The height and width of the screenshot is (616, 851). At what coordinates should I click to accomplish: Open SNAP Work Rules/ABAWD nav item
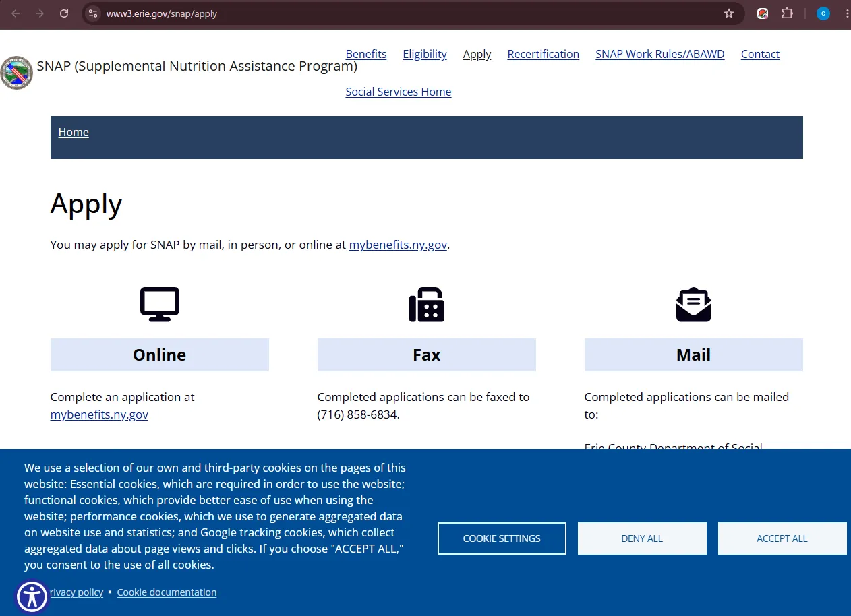[660, 54]
